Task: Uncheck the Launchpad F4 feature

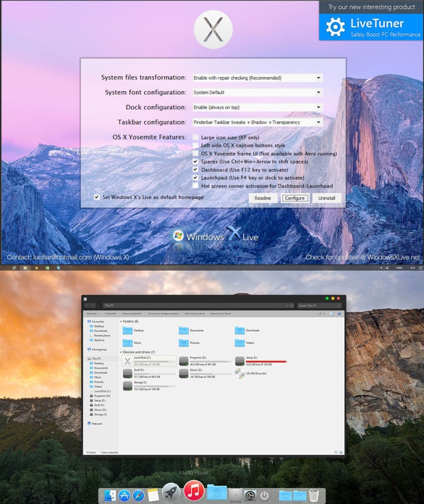Action: (x=195, y=177)
